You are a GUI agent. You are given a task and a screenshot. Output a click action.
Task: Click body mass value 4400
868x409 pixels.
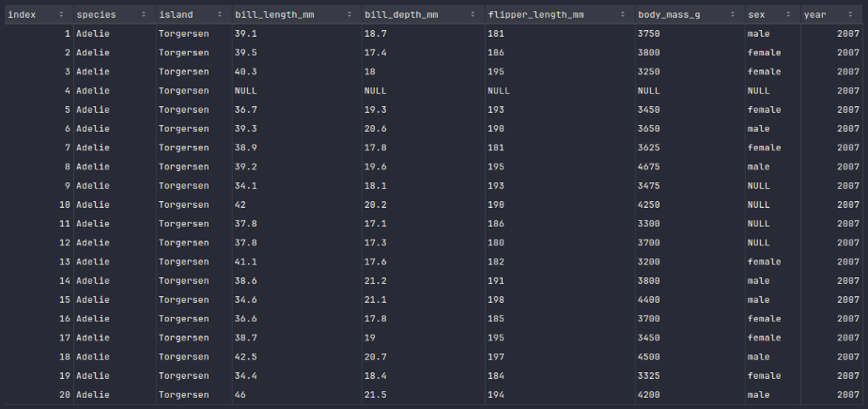point(649,300)
